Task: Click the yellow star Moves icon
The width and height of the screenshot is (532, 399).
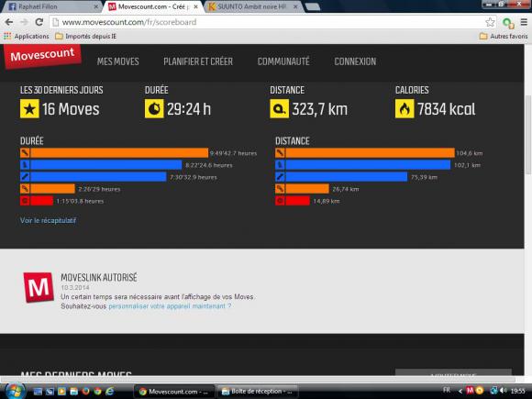Action: (29, 108)
